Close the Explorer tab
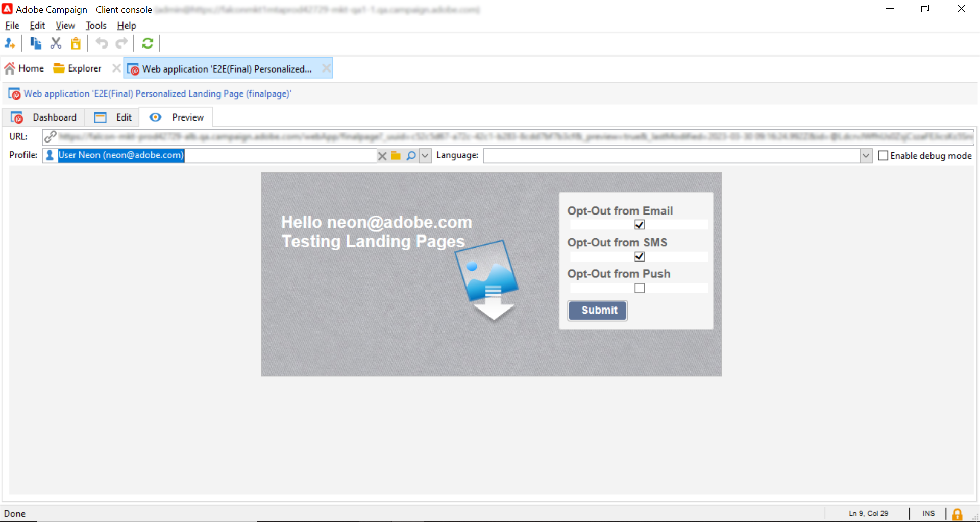This screenshot has height=522, width=980. tap(116, 68)
